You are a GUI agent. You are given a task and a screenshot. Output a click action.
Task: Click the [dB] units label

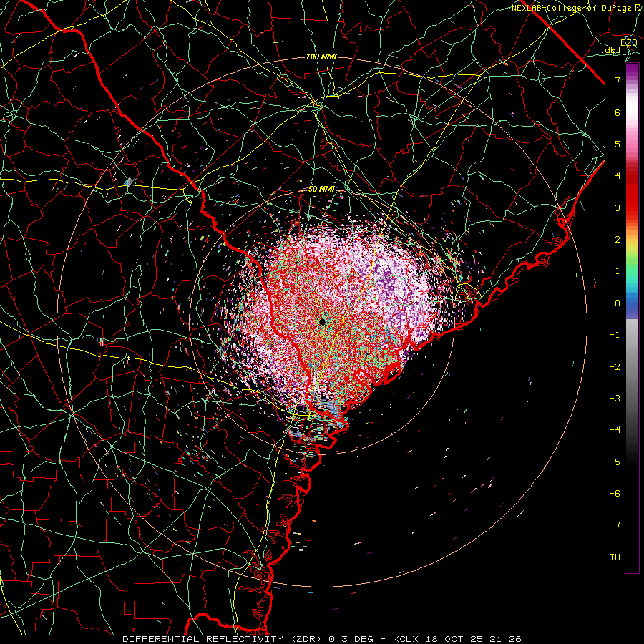(x=610, y=50)
